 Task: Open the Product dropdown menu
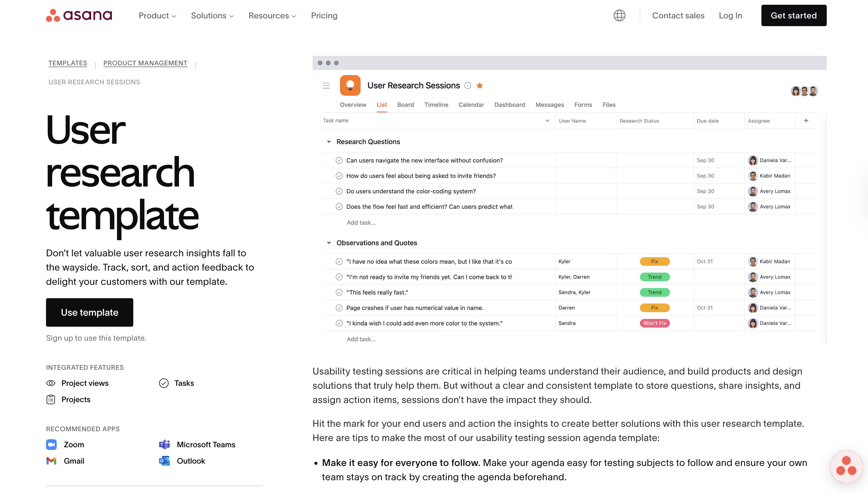157,15
